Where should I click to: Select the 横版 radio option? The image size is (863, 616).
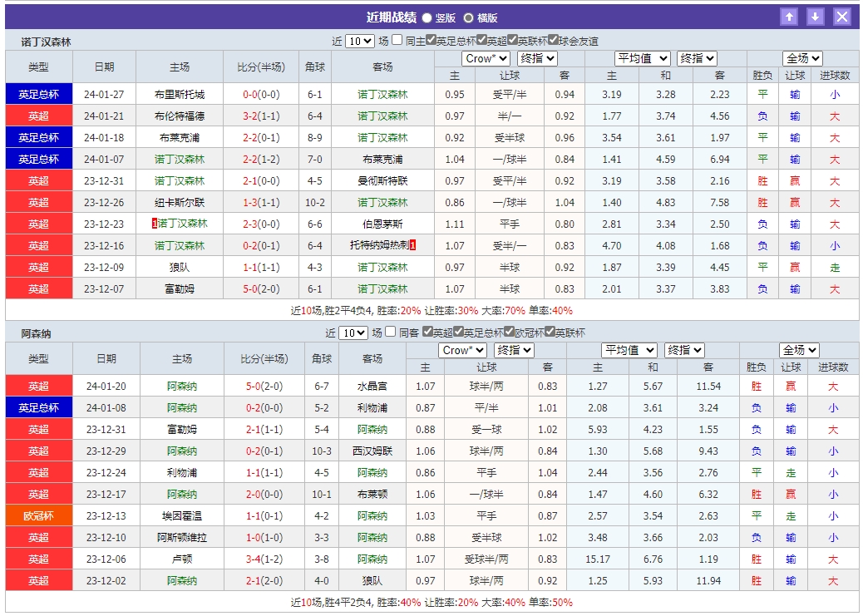pos(469,17)
